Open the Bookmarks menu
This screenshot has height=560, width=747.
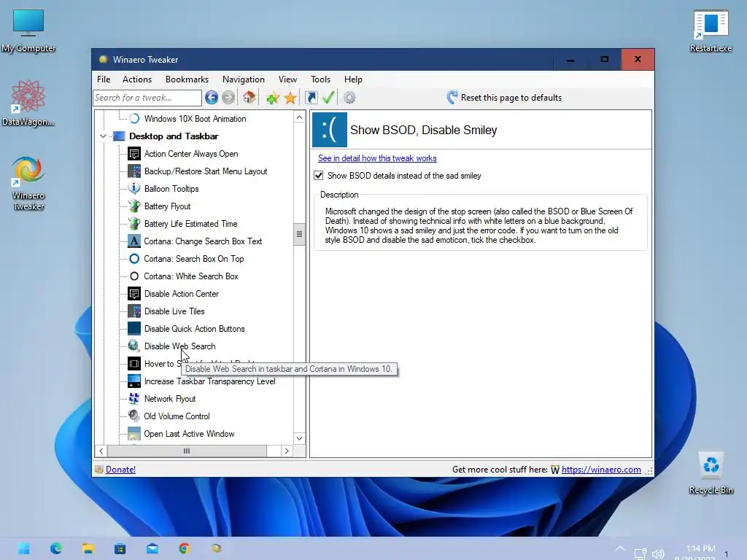coord(187,79)
